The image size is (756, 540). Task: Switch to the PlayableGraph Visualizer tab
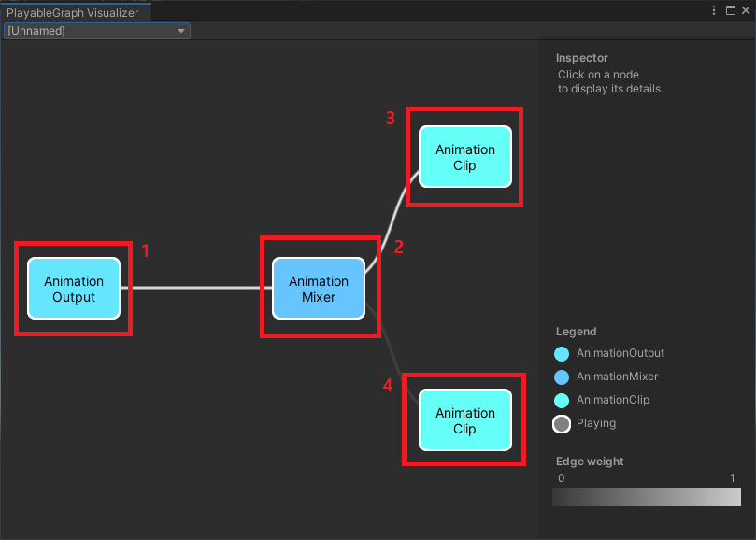click(75, 13)
